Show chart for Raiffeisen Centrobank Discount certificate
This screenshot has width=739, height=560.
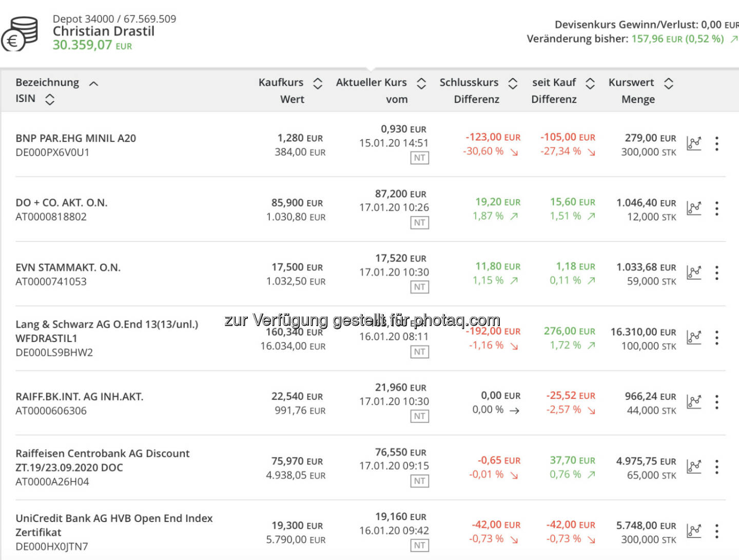[x=694, y=466]
